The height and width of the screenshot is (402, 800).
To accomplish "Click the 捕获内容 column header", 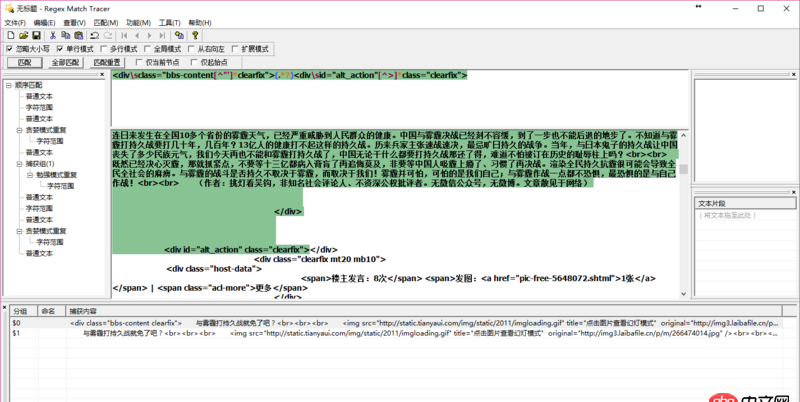I will point(424,311).
